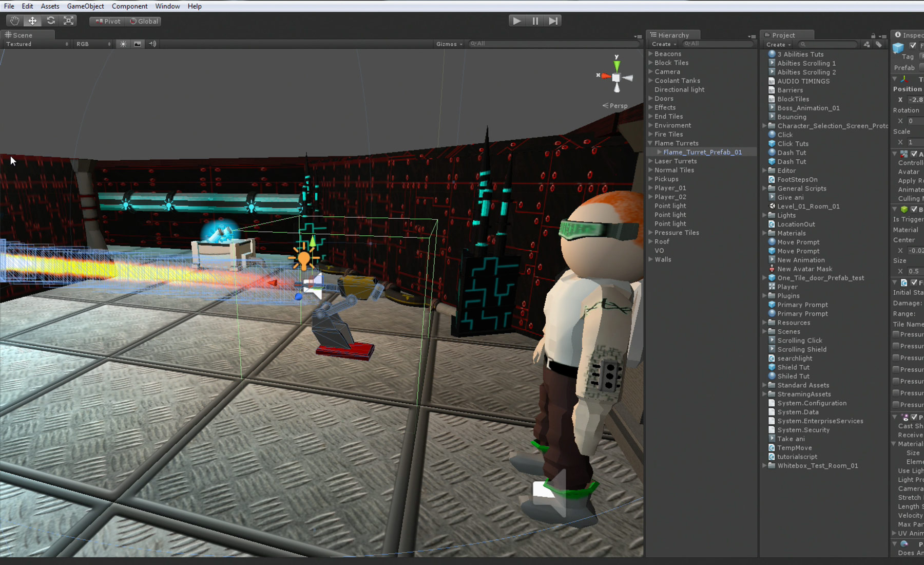Open Hierarchy Create dropdown
The width and height of the screenshot is (924, 565).
(664, 44)
